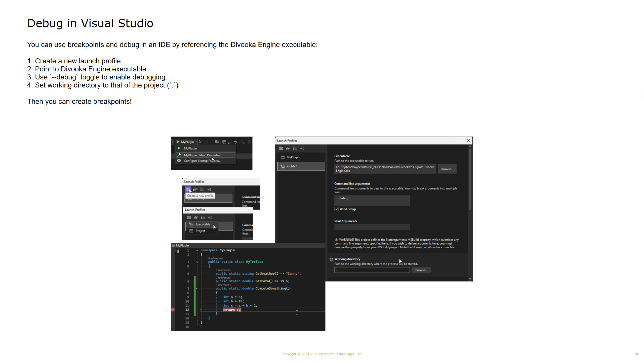
Task: Click the command line arguments box containing --debug
Action: click(372, 201)
